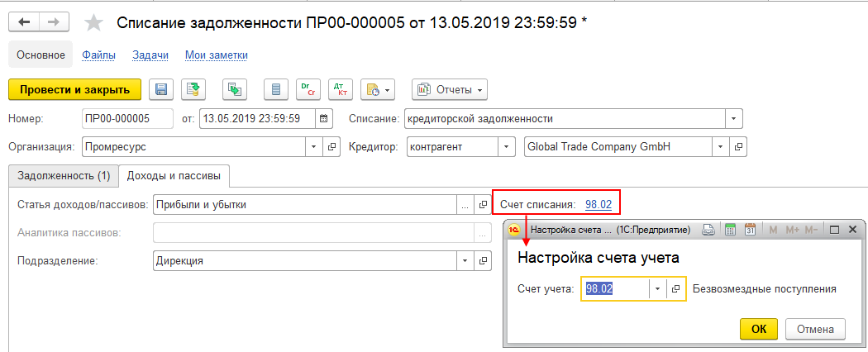Expand the Списание type dropdown
Viewport: 868px width, 352px height.
pos(734,118)
